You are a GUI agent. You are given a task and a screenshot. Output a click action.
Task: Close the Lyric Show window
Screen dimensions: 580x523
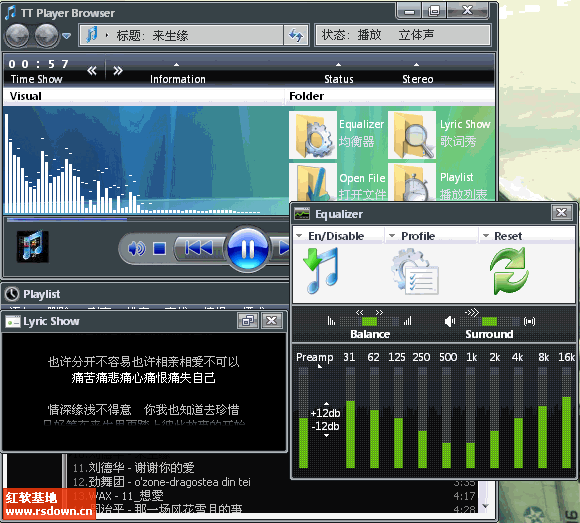272,321
